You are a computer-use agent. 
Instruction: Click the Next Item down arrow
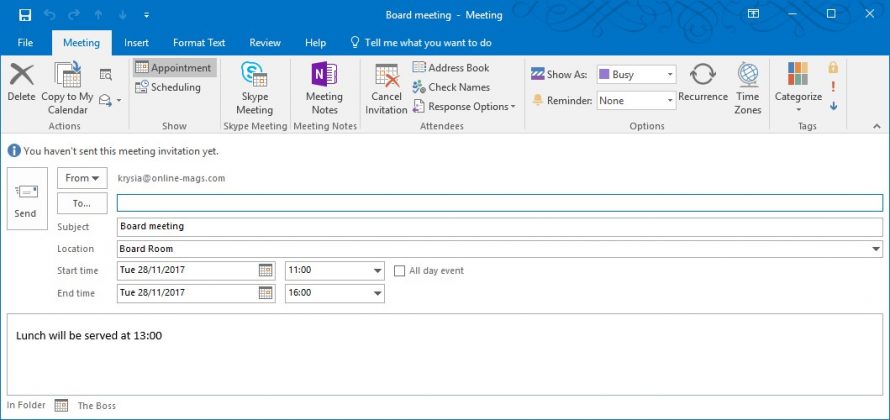pyautogui.click(x=123, y=15)
